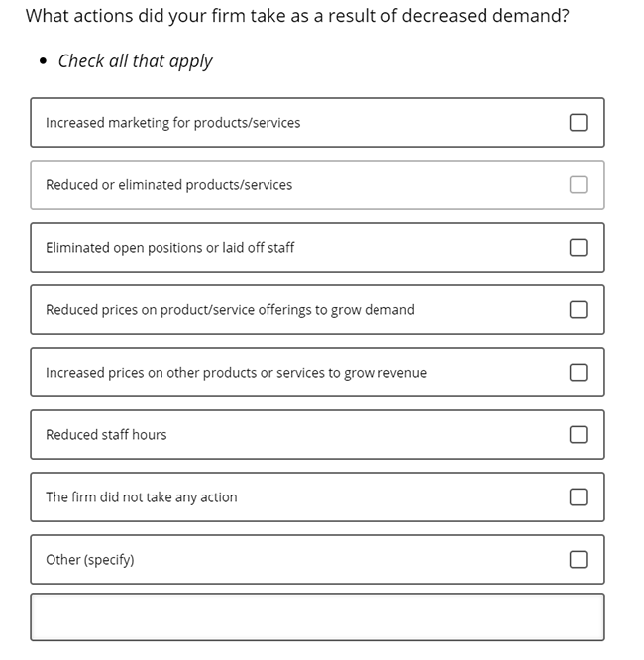Focus the empty Other specify text field
Screen dimensions: 644x660
[x=317, y=617]
